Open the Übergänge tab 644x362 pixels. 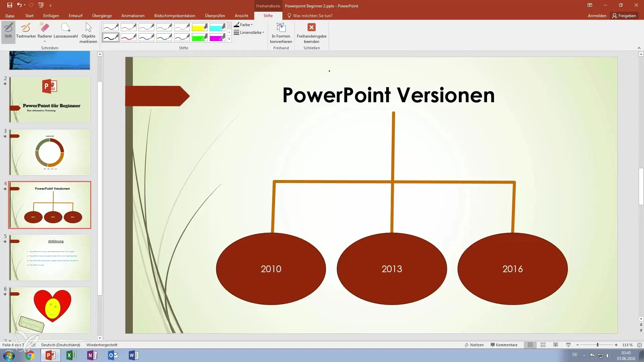[102, 16]
